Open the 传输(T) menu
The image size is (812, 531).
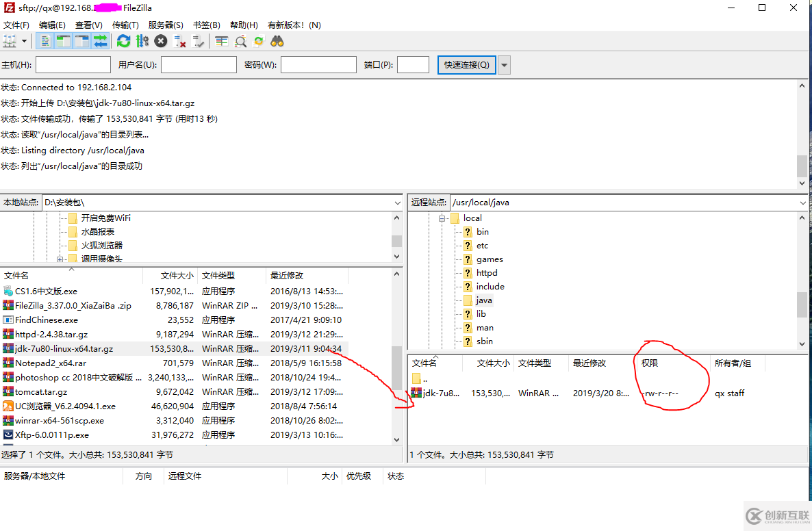tap(125, 25)
